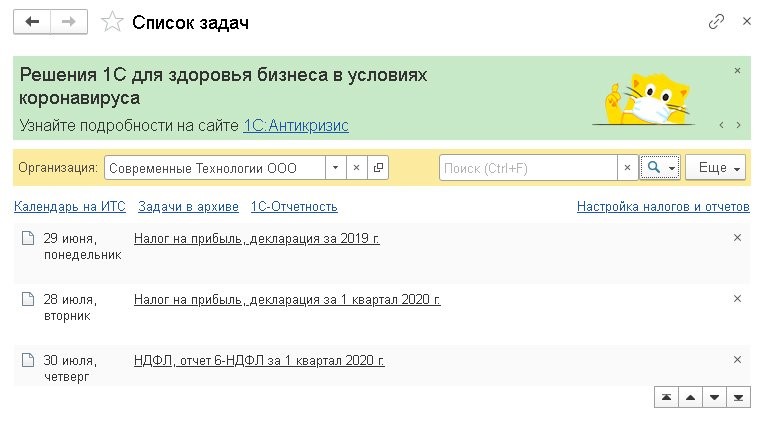
Task: Add task list to favorites star
Action: click(x=114, y=21)
